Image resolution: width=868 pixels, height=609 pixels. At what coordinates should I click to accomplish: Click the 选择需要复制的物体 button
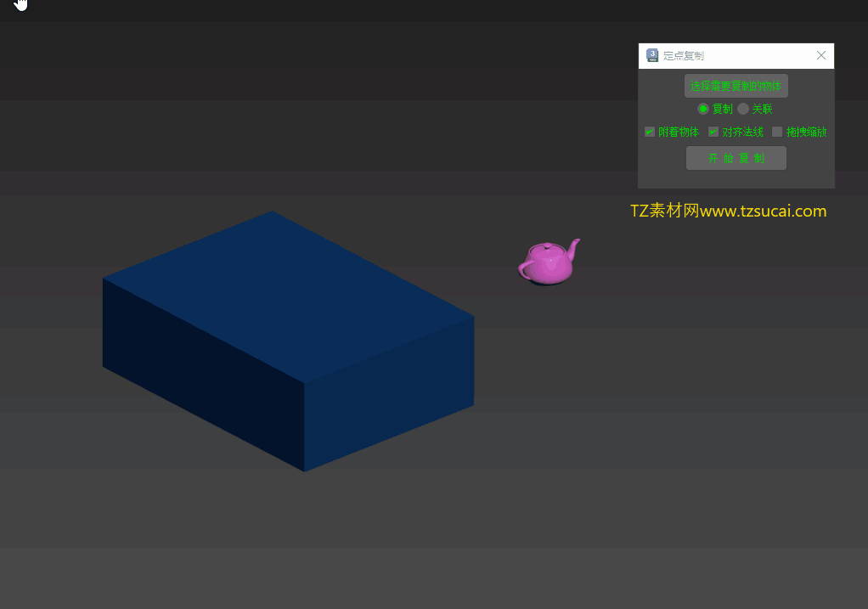736,86
